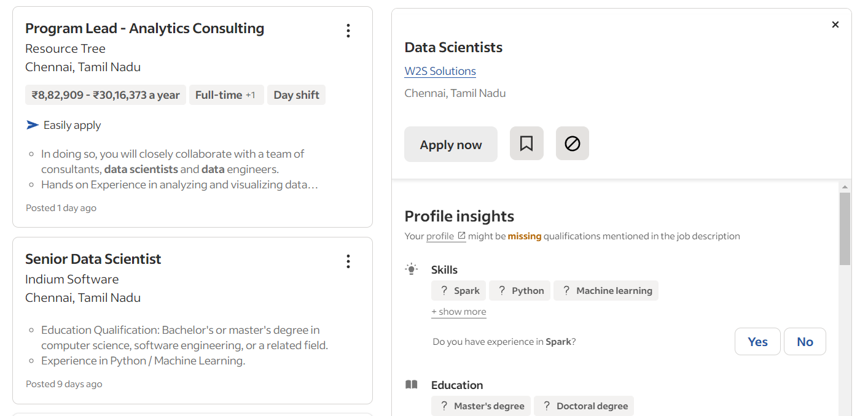Toggle the Spark skill tag

tap(458, 290)
